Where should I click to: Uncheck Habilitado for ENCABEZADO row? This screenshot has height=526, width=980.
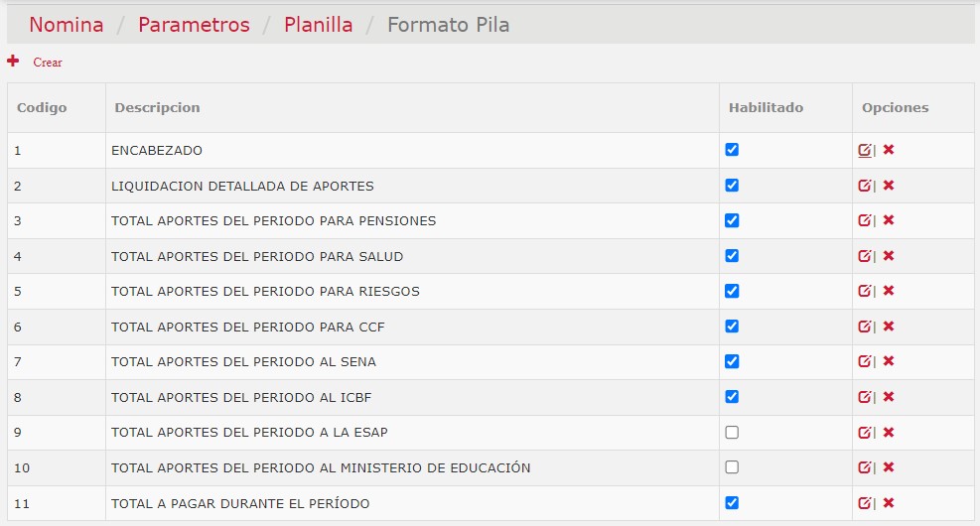[732, 150]
